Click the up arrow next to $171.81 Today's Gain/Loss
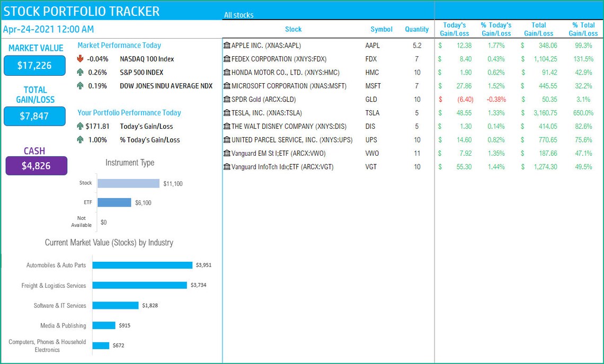 coord(80,126)
